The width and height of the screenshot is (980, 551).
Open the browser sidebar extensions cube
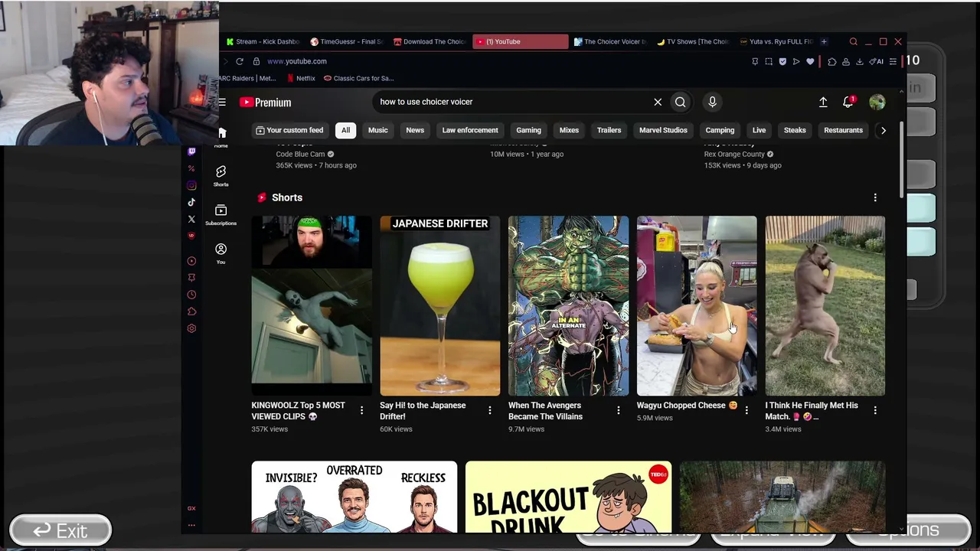pyautogui.click(x=191, y=311)
